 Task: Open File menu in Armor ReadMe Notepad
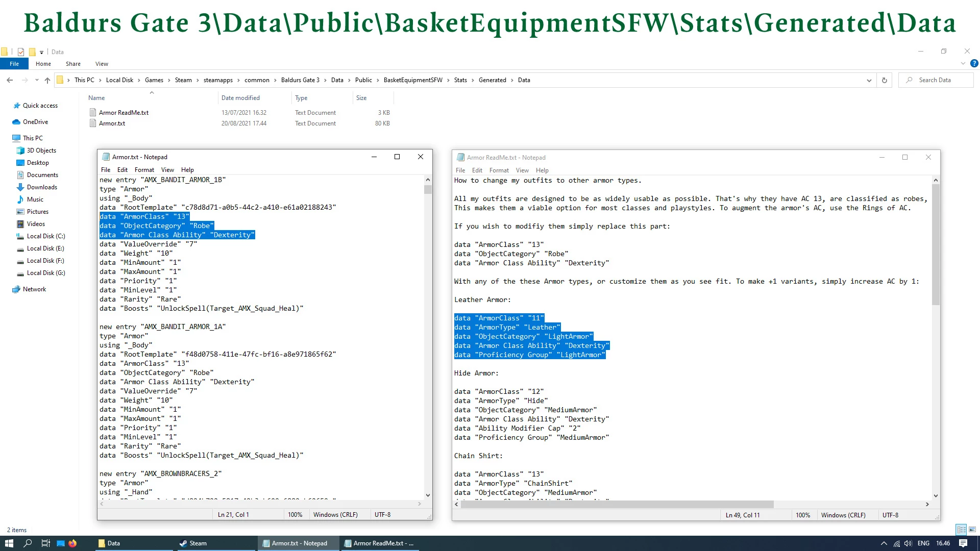460,170
